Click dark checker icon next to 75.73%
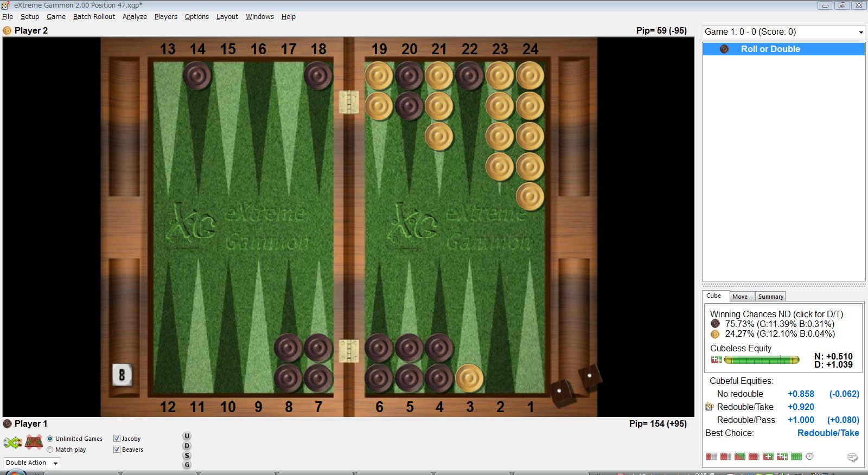The image size is (868, 475). click(x=715, y=324)
